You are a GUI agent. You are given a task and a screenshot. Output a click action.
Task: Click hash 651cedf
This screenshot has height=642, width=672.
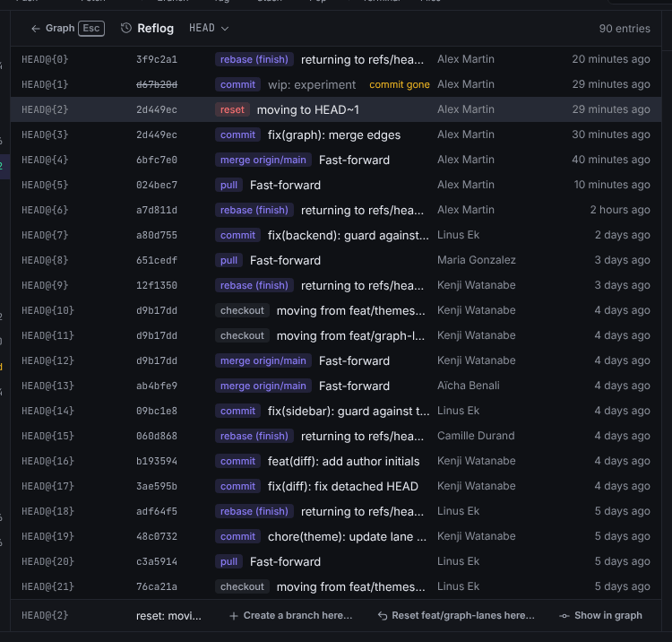point(157,260)
